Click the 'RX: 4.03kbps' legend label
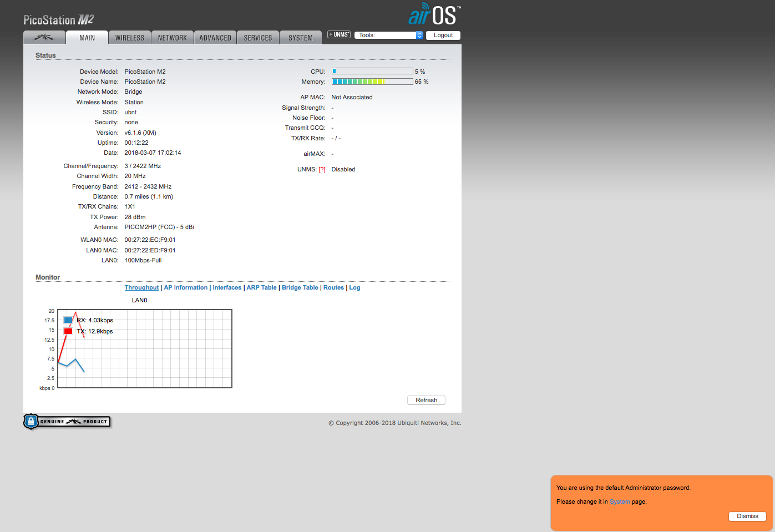The width and height of the screenshot is (775, 532). 95,320
